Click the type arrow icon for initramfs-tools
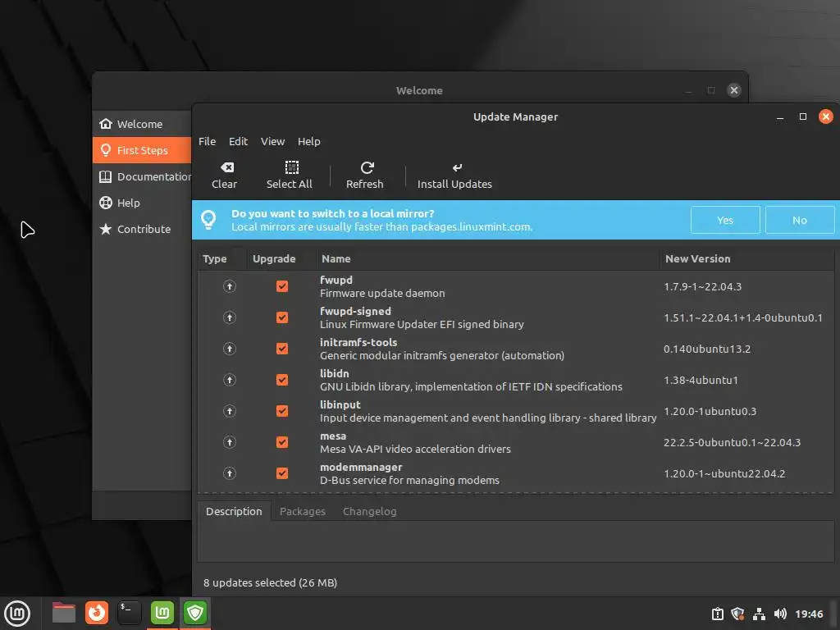The height and width of the screenshot is (630, 840). point(230,349)
